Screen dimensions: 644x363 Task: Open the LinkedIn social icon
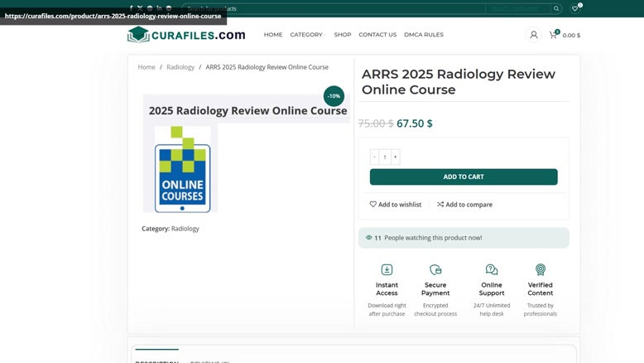pyautogui.click(x=160, y=8)
